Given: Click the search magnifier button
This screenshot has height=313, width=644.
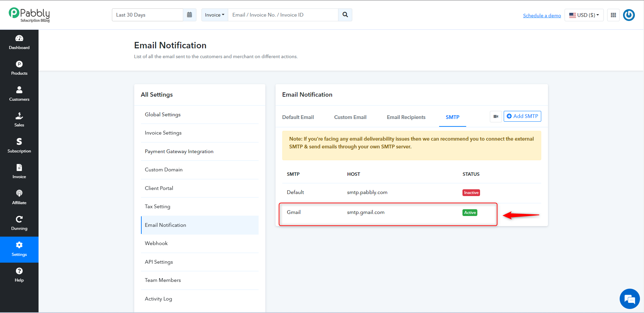Looking at the screenshot, I should click(x=345, y=15).
